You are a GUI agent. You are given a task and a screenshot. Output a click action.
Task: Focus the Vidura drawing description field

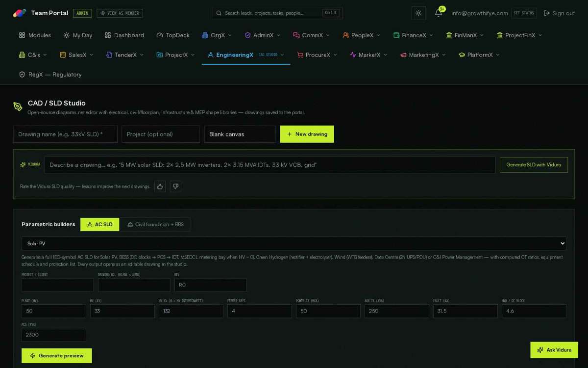tap(270, 165)
